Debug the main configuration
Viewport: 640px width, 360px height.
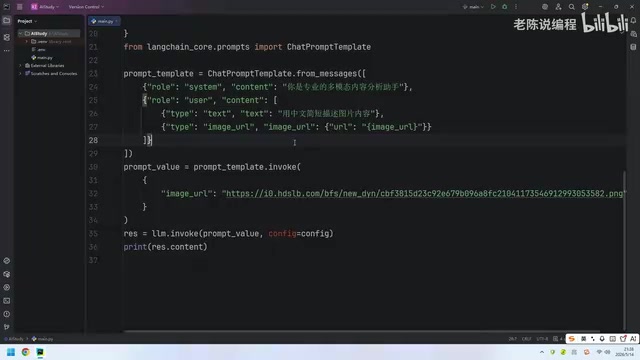[x=505, y=7]
